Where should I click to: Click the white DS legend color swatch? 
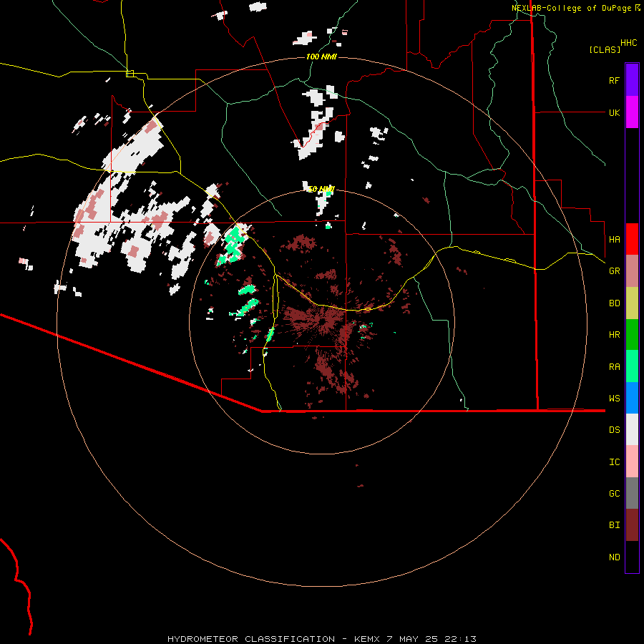[632, 429]
